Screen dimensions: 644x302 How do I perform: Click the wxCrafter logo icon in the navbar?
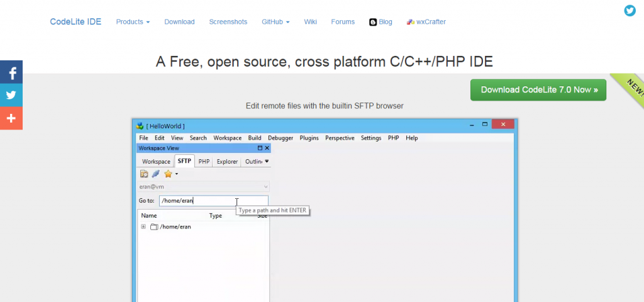[x=410, y=22]
